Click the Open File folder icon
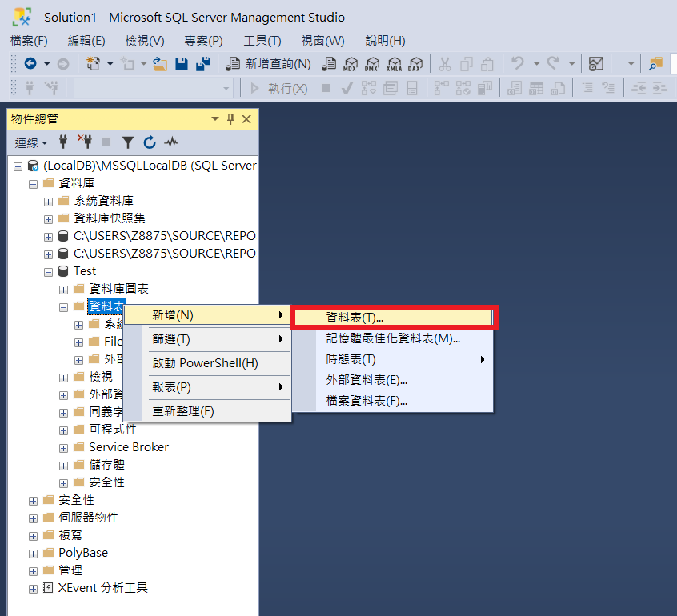This screenshot has height=616, width=677. coord(160,64)
